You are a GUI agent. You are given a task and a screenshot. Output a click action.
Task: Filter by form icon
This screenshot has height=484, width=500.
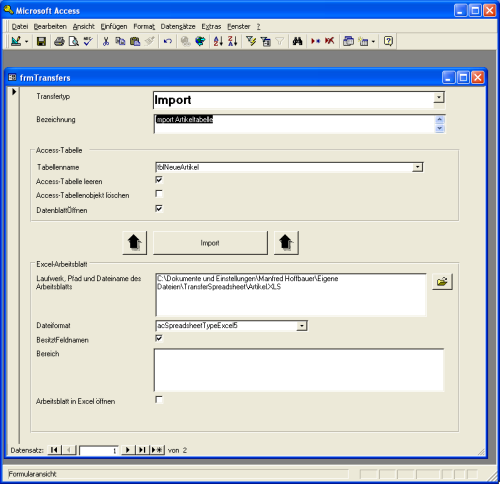pyautogui.click(x=265, y=41)
